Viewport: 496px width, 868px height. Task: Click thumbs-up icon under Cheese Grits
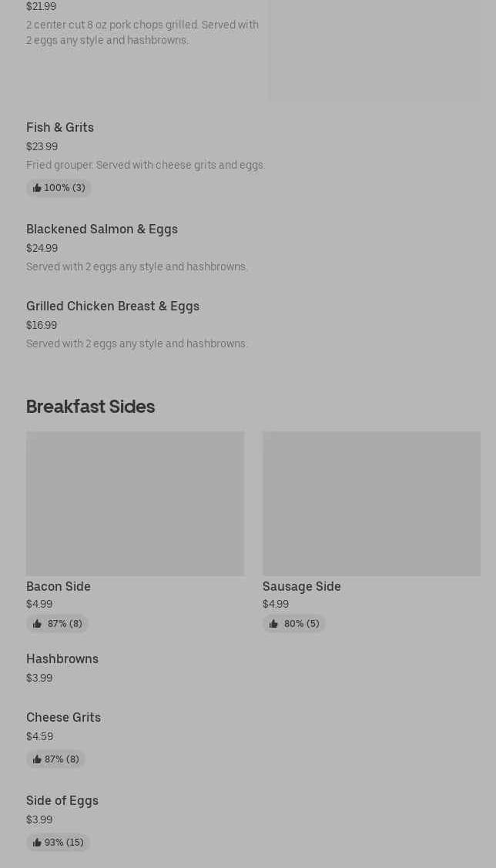37,759
